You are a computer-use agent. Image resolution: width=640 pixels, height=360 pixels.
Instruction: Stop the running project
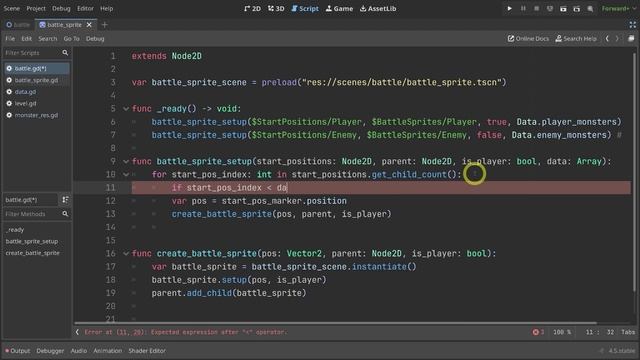click(x=536, y=8)
